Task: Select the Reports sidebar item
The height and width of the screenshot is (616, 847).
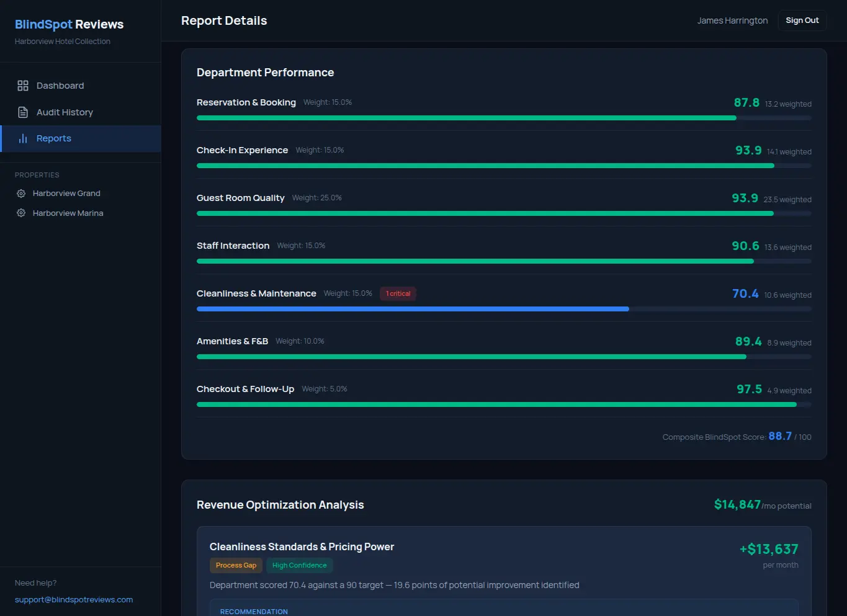Action: [53, 138]
